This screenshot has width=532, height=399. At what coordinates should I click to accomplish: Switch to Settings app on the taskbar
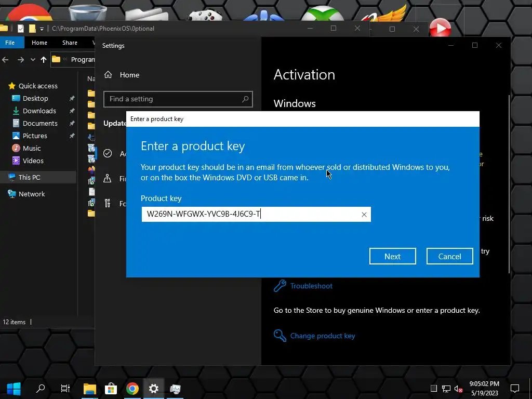(x=154, y=389)
